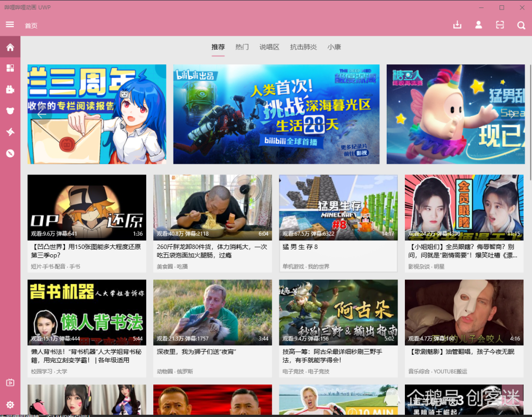Click title 【凹凸世界】用150张图

coord(86,251)
